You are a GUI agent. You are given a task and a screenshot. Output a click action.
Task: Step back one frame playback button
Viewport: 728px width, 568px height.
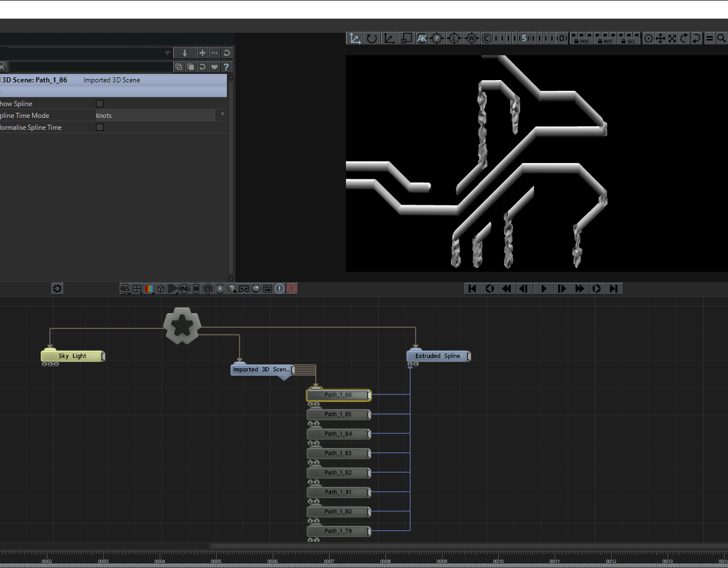[x=524, y=289]
